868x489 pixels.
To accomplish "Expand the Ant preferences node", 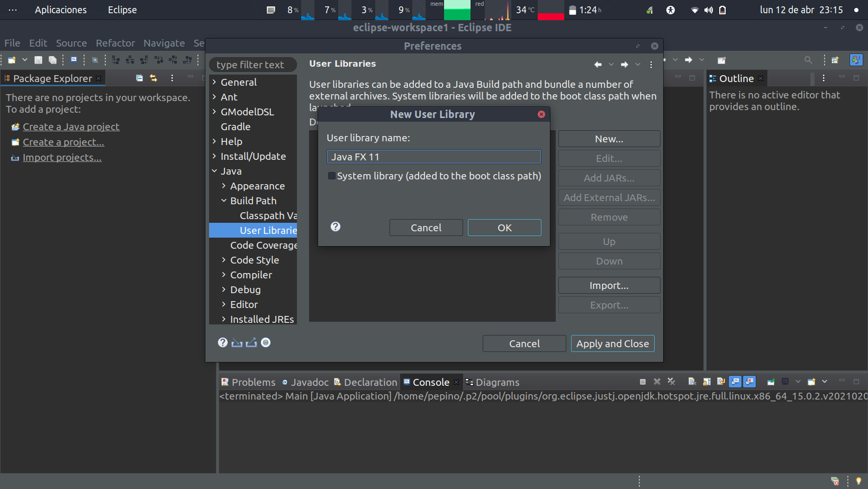I will click(214, 97).
